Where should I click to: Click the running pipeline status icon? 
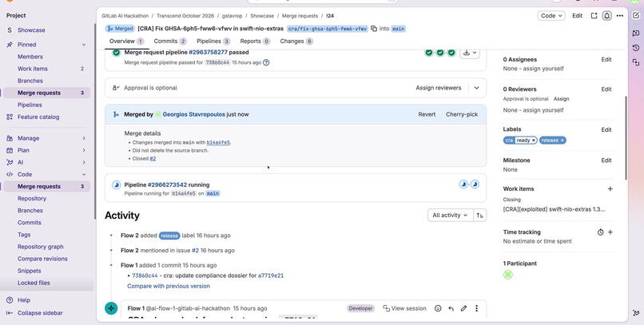coord(116,185)
